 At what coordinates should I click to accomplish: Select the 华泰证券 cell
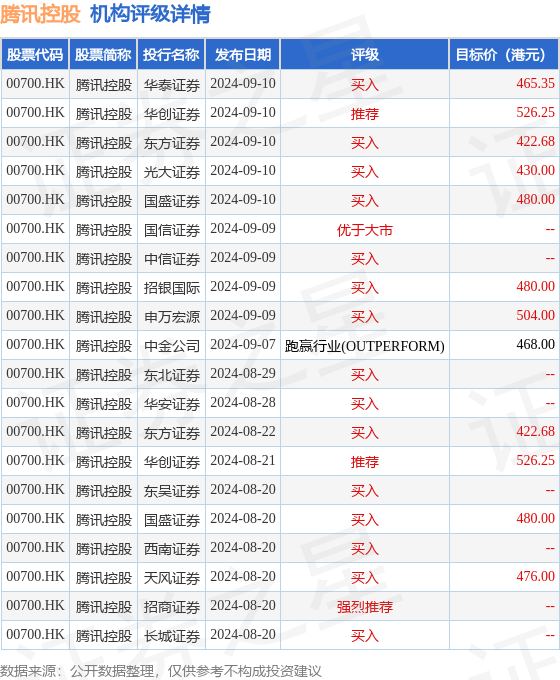pos(172,85)
